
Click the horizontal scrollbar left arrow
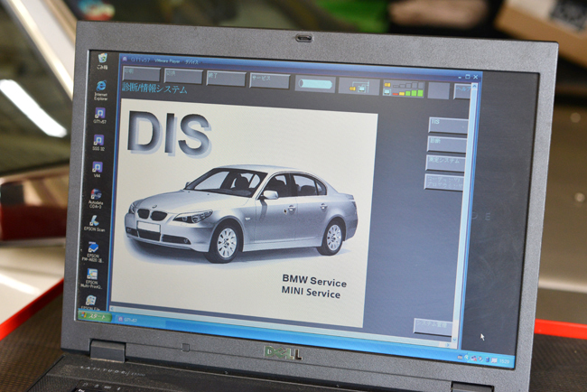coord(112,308)
